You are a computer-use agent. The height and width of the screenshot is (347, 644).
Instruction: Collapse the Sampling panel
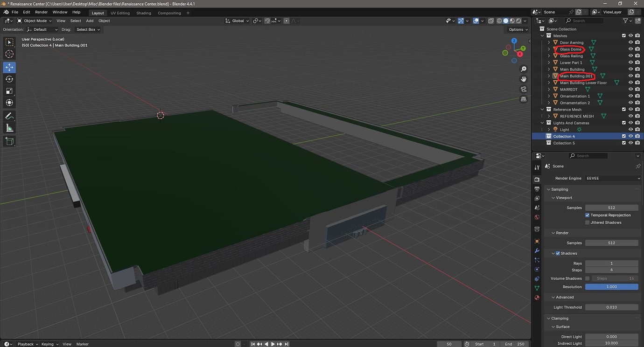coord(560,189)
